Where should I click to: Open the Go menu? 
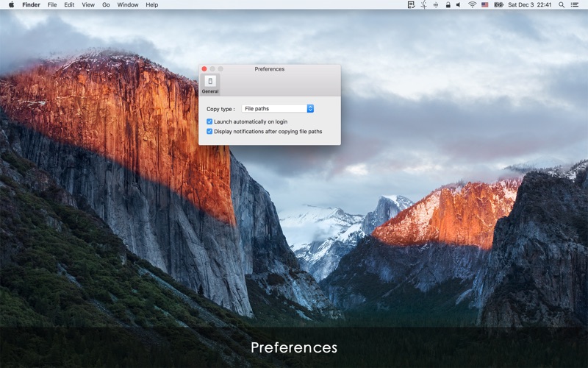pos(106,4)
